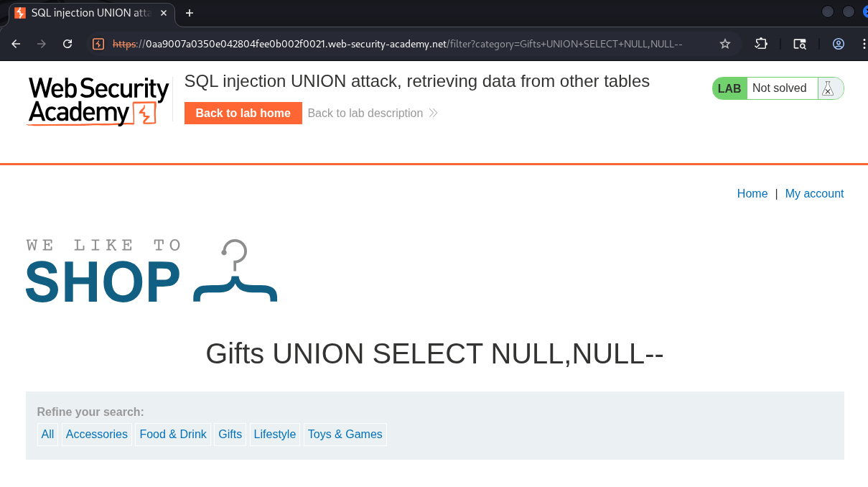Open a new browser tab

coord(190,13)
